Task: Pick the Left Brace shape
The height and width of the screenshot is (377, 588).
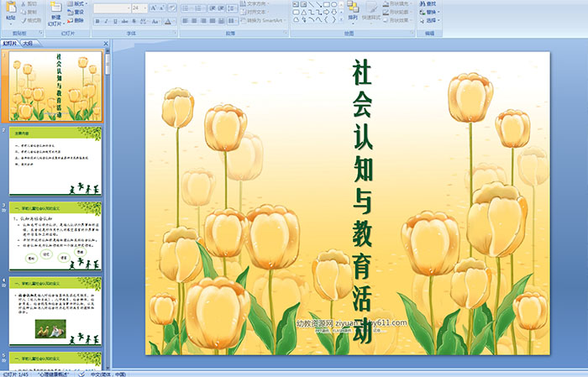Action: tap(327, 19)
